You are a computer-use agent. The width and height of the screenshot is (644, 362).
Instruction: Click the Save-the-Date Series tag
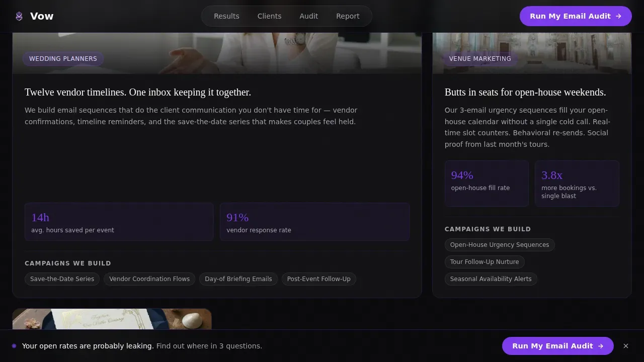pos(62,279)
